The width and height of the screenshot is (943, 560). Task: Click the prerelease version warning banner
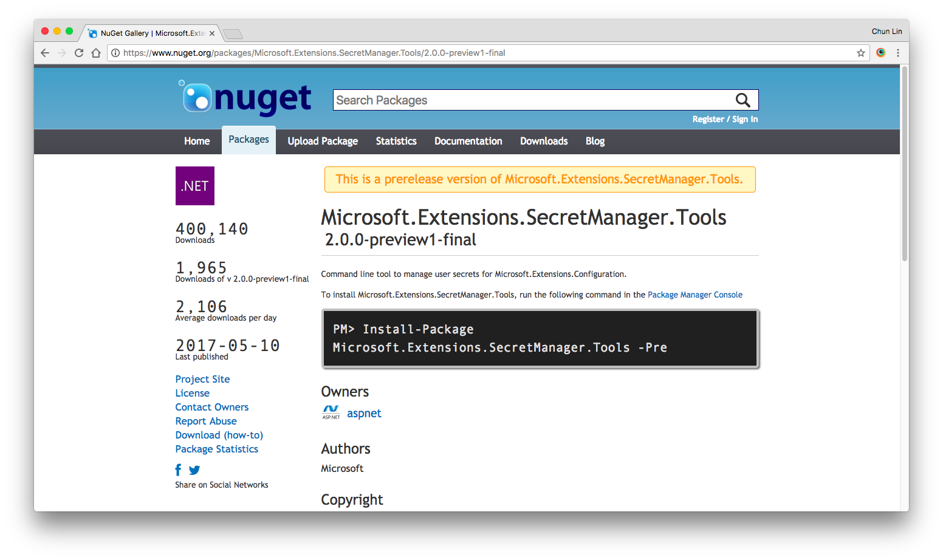pos(540,179)
